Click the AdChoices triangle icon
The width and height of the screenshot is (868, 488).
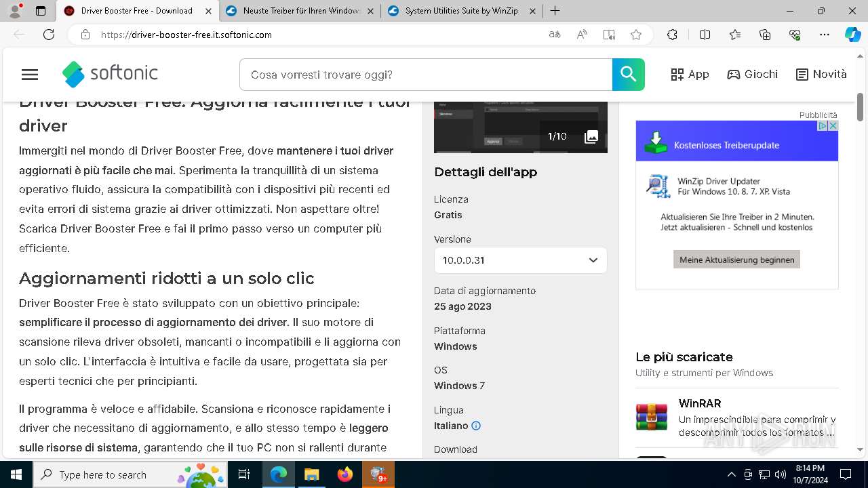[823, 126]
